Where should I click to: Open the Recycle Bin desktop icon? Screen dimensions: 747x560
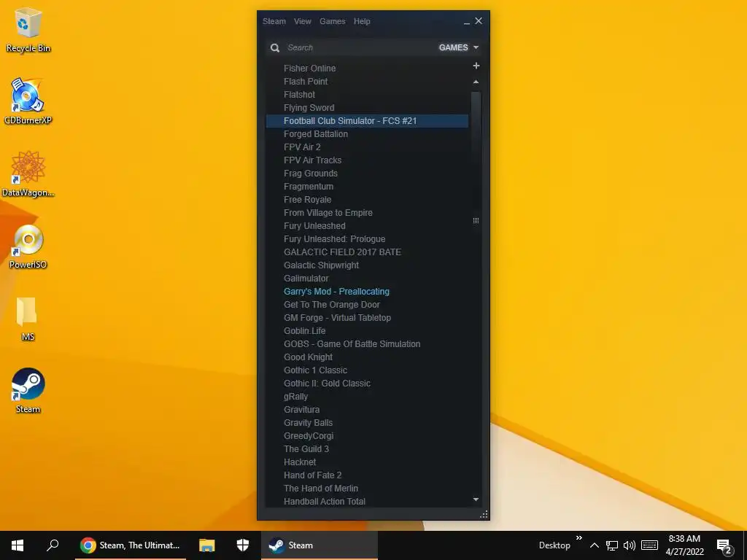[28, 29]
